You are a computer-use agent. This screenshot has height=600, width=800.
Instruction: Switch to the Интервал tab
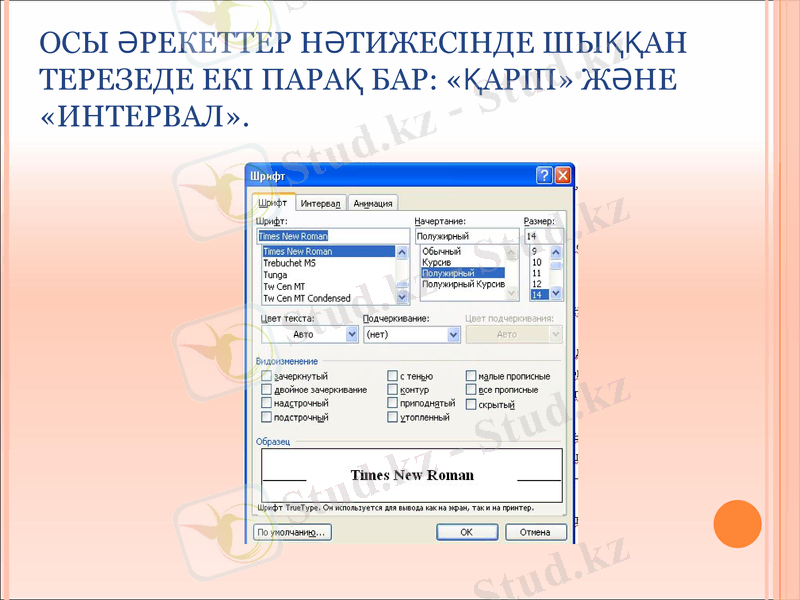(320, 203)
